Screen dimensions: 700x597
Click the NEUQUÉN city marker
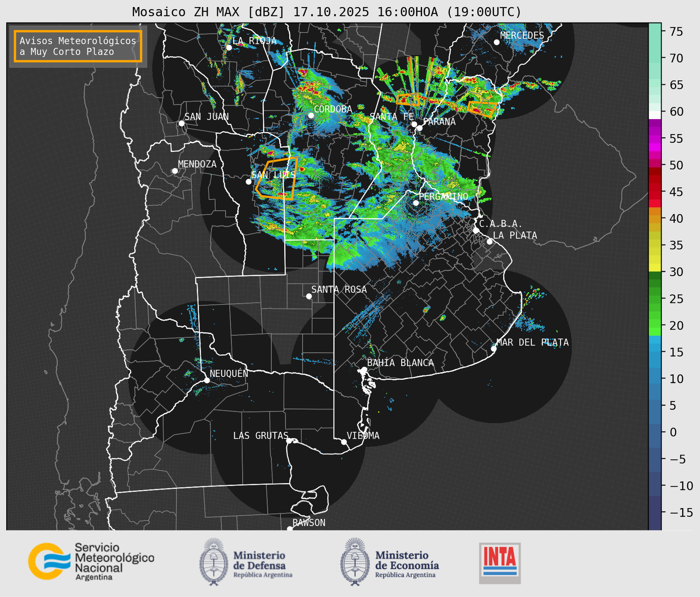[x=207, y=380]
